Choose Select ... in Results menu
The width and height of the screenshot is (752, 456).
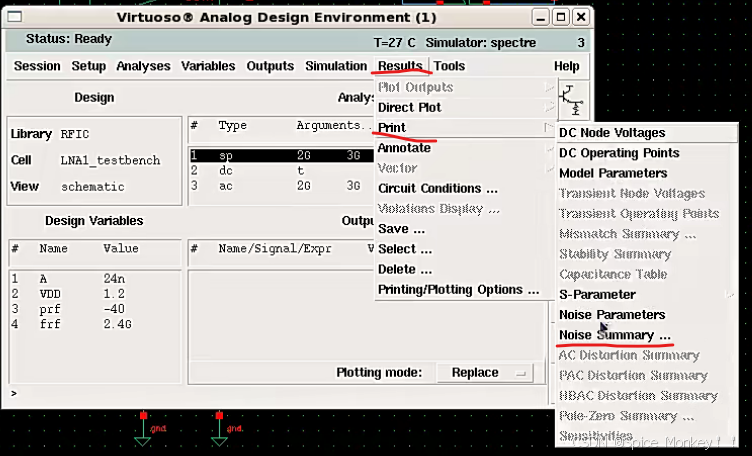click(464, 249)
